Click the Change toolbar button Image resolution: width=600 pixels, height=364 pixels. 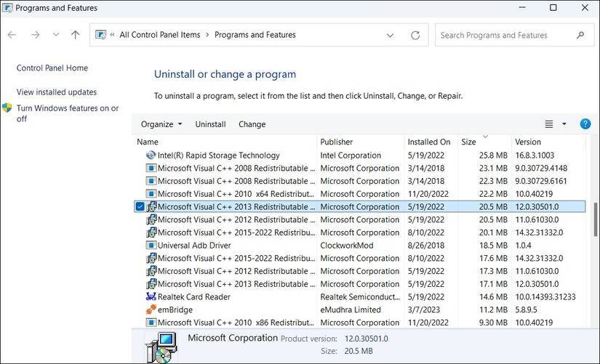(x=252, y=124)
